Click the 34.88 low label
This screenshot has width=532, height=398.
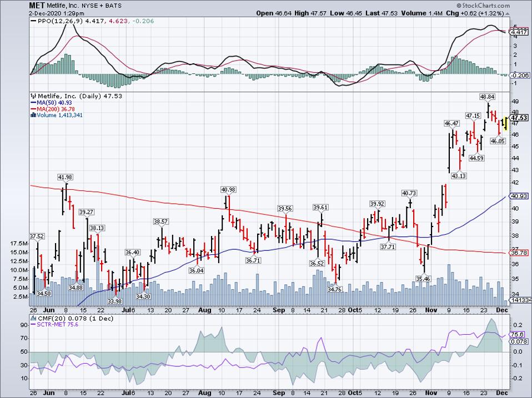(76, 288)
